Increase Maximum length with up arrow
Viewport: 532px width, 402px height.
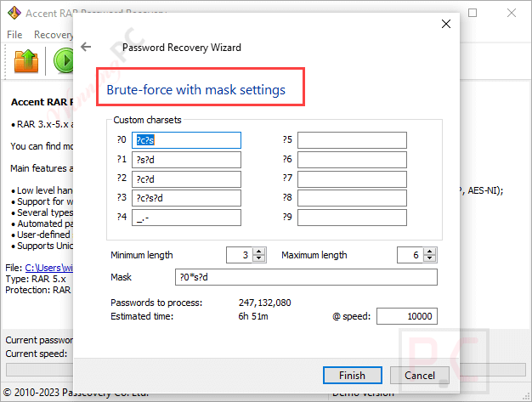(x=429, y=252)
